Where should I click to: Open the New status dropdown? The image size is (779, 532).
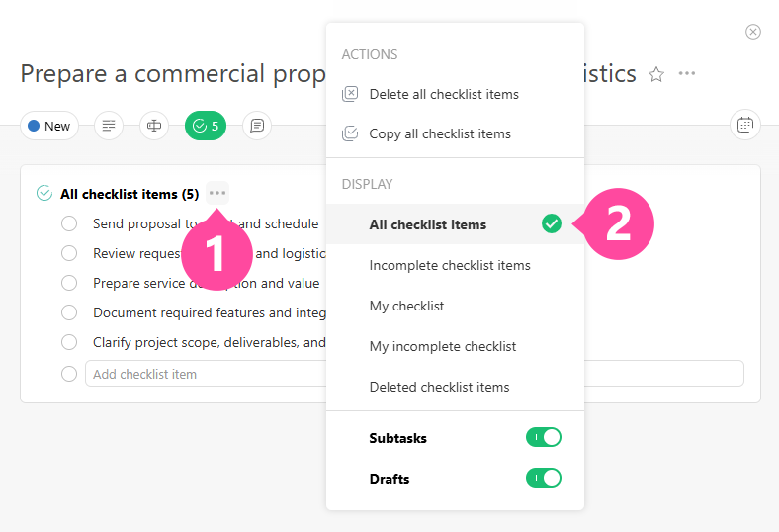point(49,126)
